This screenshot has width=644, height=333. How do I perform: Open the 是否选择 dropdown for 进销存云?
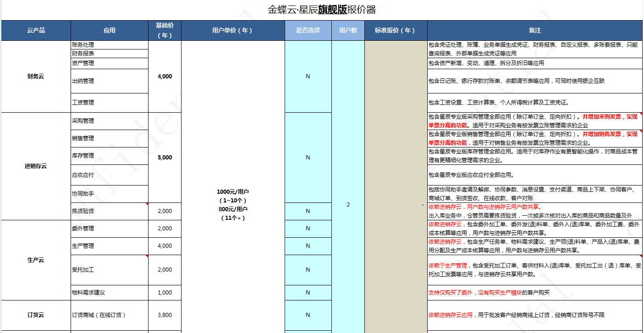[308, 157]
